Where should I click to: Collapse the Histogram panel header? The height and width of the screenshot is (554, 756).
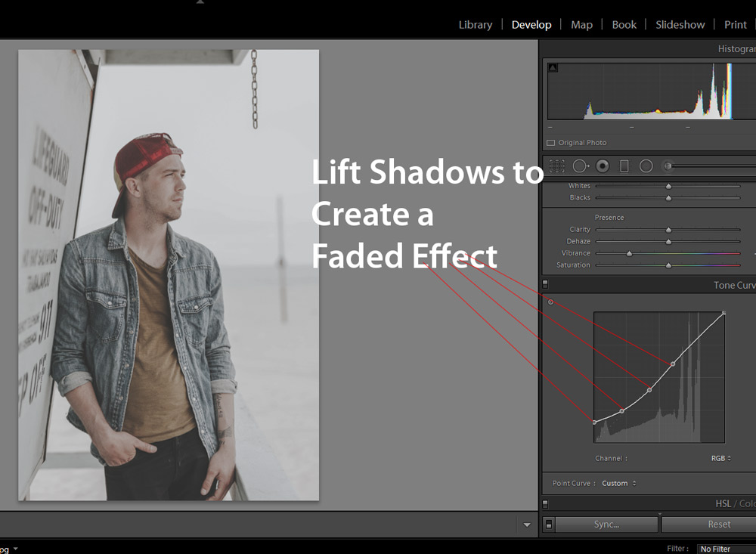pyautogui.click(x=736, y=48)
